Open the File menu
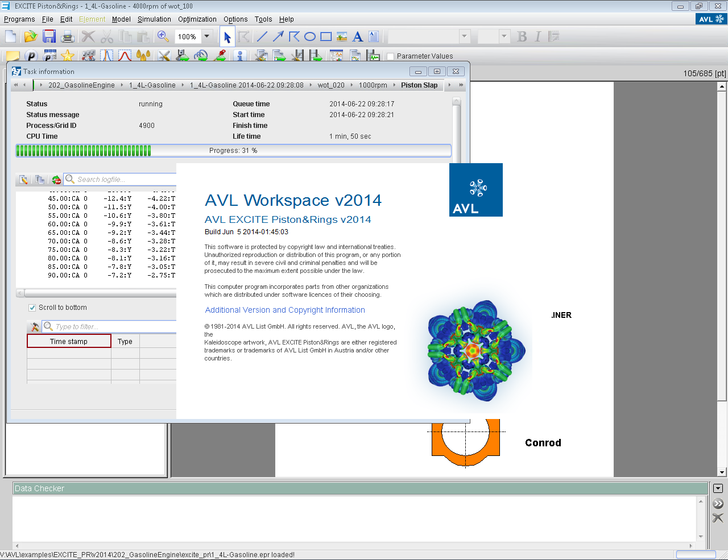Image resolution: width=728 pixels, height=560 pixels. pos(48,19)
